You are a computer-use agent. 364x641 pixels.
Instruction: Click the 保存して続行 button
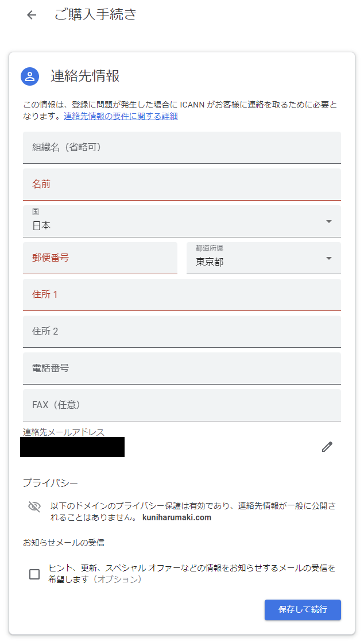[303, 609]
